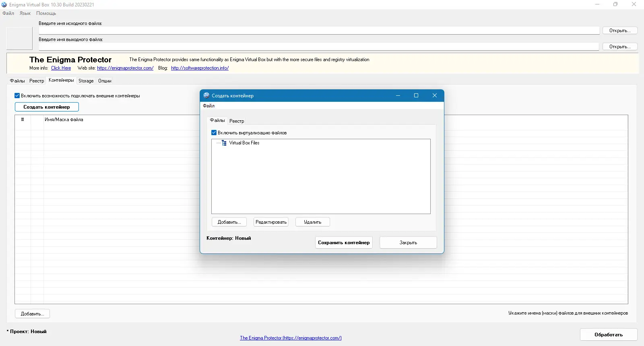Switch to the Файлы tab in main window
Image resolution: width=644 pixels, height=346 pixels.
click(x=17, y=81)
